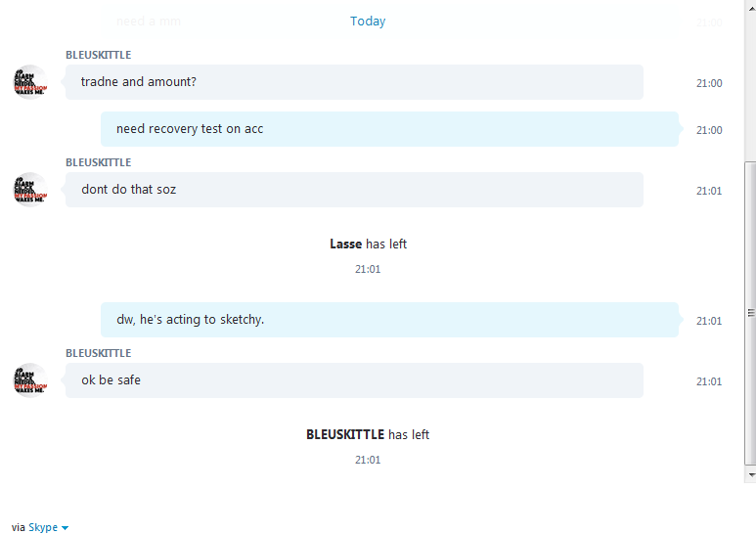Viewport: 756px width, 534px height.
Task: Click the Skype link at bottom
Action: pyautogui.click(x=43, y=527)
